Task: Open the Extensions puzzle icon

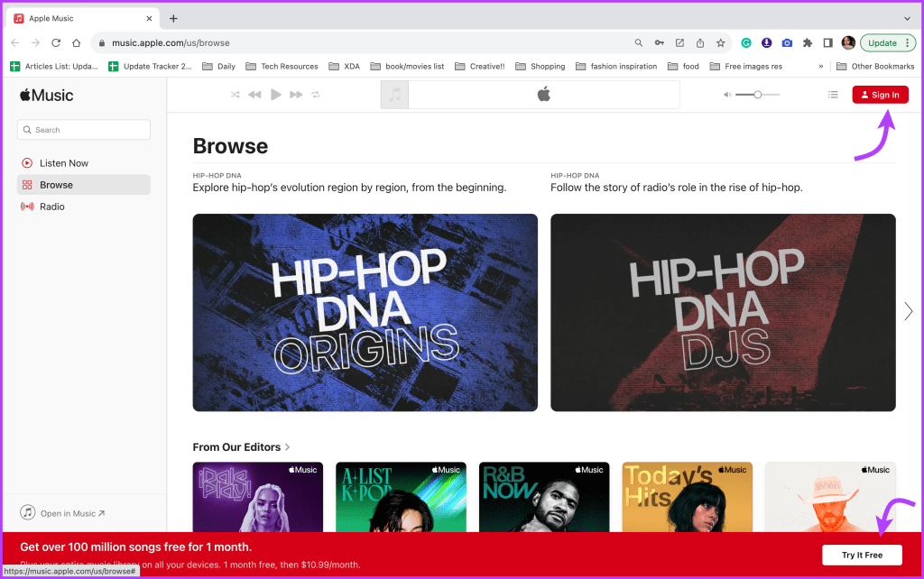Action: pos(808,43)
